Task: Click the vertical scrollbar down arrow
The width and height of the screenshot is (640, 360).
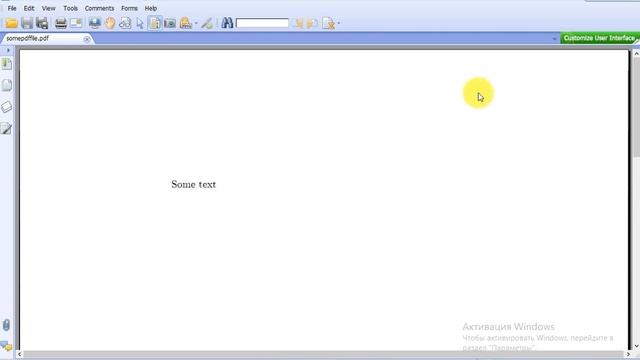Action: click(636, 346)
